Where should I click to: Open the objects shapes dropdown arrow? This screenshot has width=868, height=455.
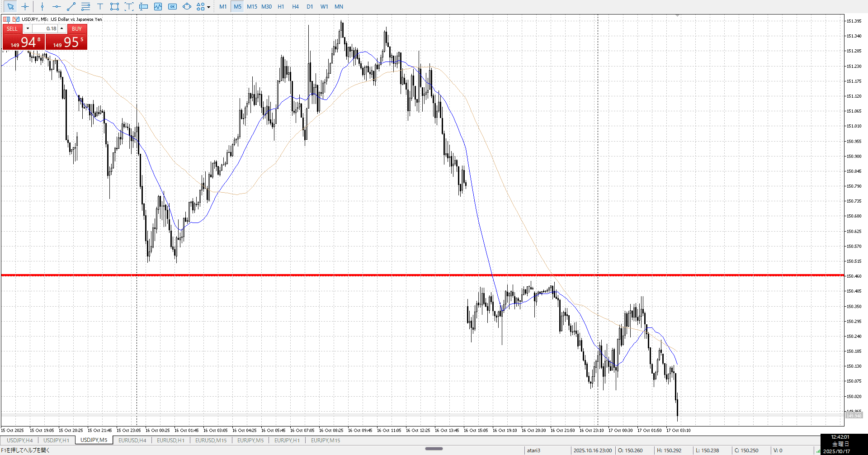(x=208, y=7)
